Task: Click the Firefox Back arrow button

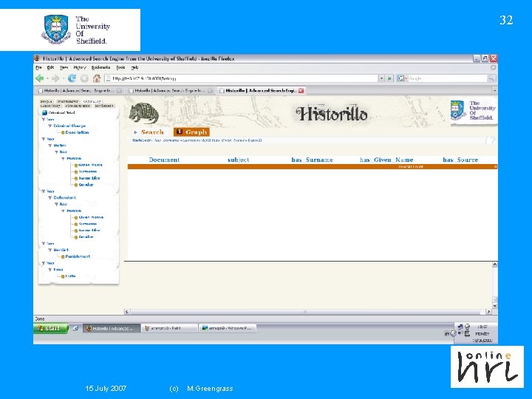Action: point(40,78)
